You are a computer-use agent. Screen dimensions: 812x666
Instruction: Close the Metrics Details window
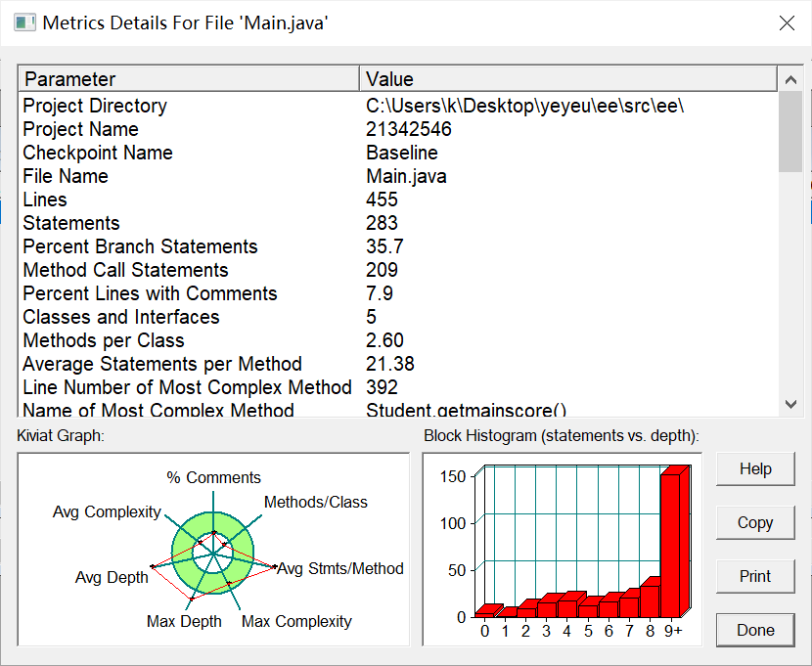(787, 23)
